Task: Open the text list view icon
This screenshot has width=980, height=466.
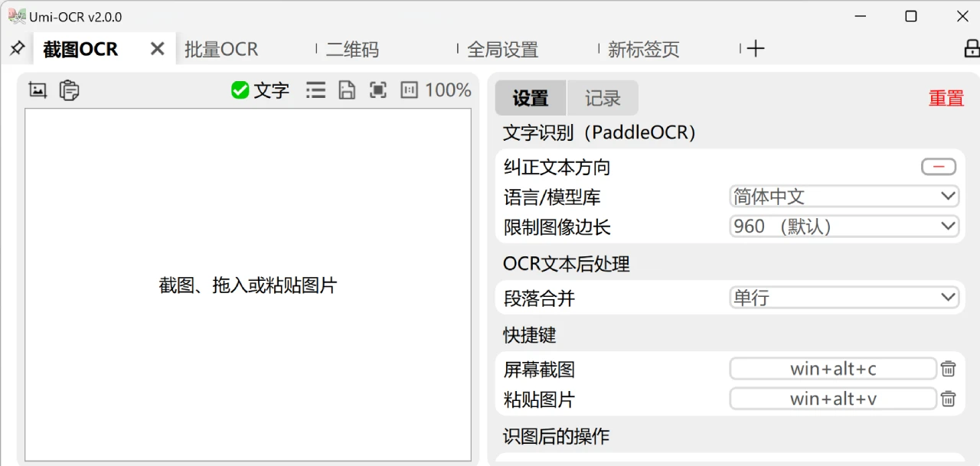Action: point(315,90)
